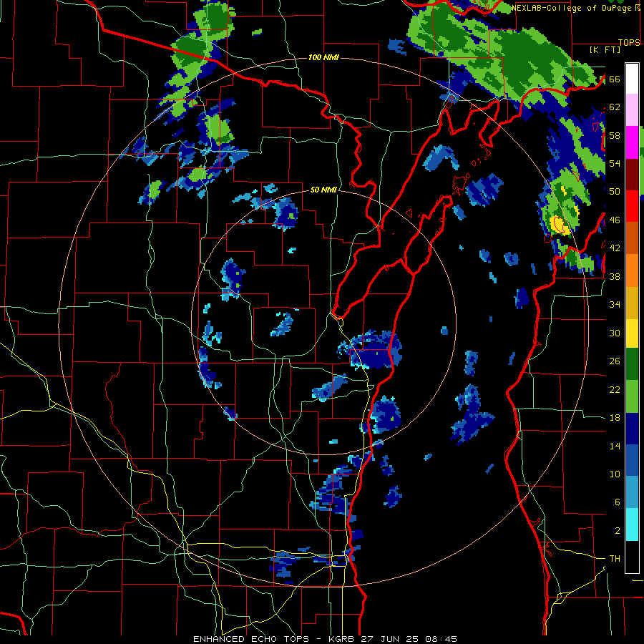Click the '50 NMI' range ring label
The height and width of the screenshot is (644, 644).
click(x=323, y=190)
